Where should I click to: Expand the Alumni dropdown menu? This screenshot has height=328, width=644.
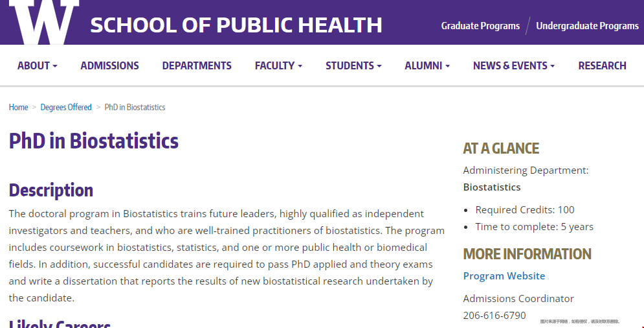click(x=427, y=65)
